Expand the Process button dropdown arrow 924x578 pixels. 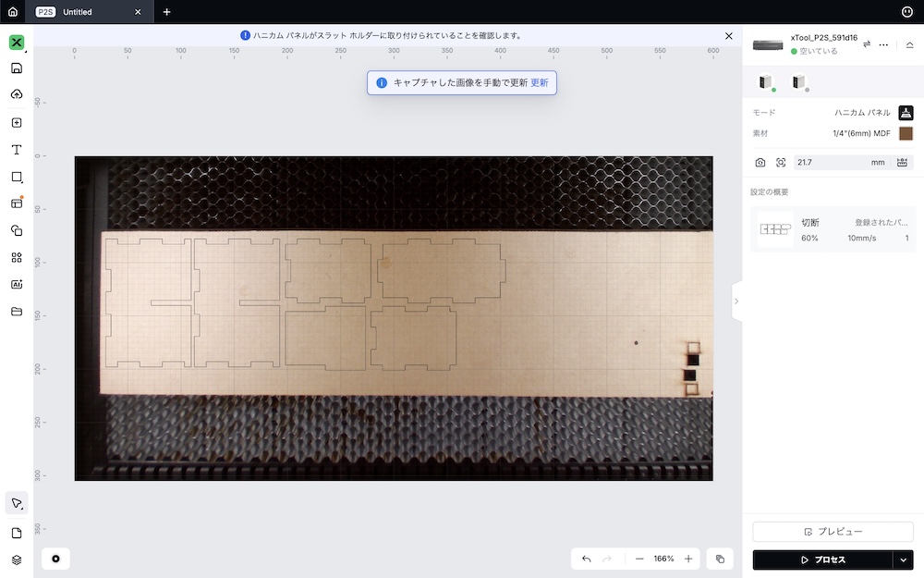tap(903, 560)
